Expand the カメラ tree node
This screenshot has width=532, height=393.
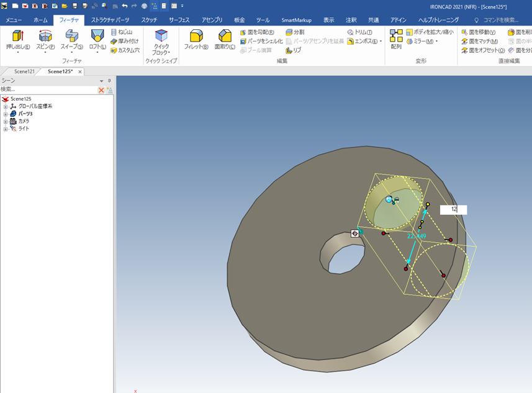pos(6,122)
